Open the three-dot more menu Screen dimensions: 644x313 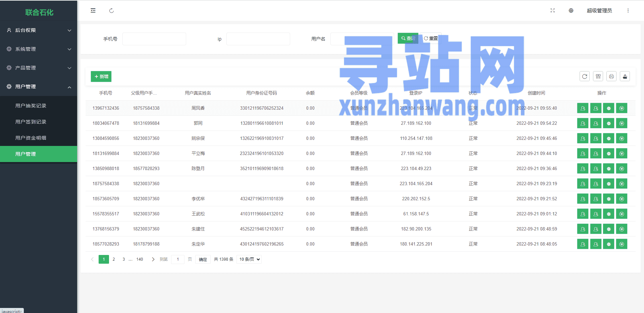point(628,11)
